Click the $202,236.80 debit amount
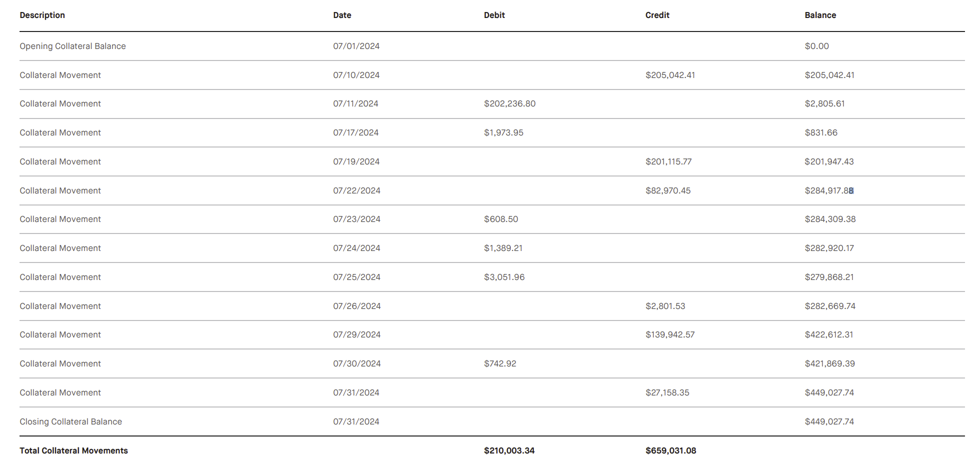The width and height of the screenshot is (980, 458). click(x=510, y=103)
